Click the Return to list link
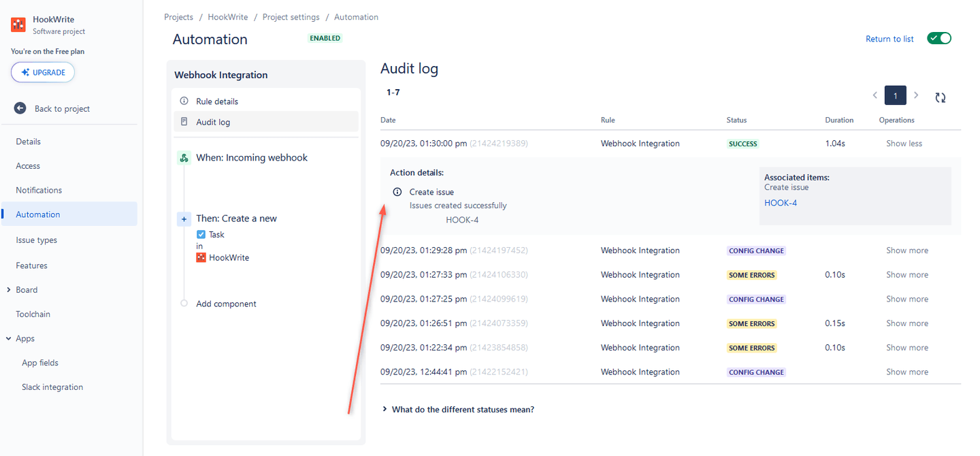 click(889, 38)
